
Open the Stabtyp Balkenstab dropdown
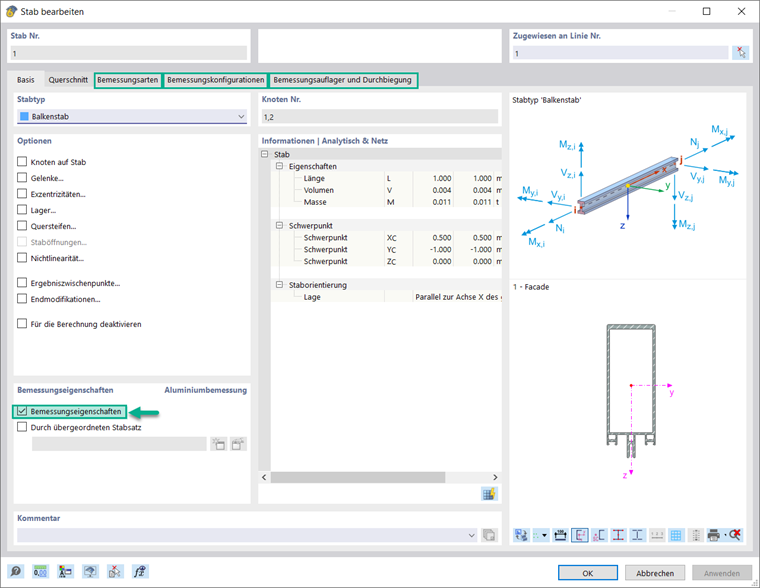click(132, 116)
